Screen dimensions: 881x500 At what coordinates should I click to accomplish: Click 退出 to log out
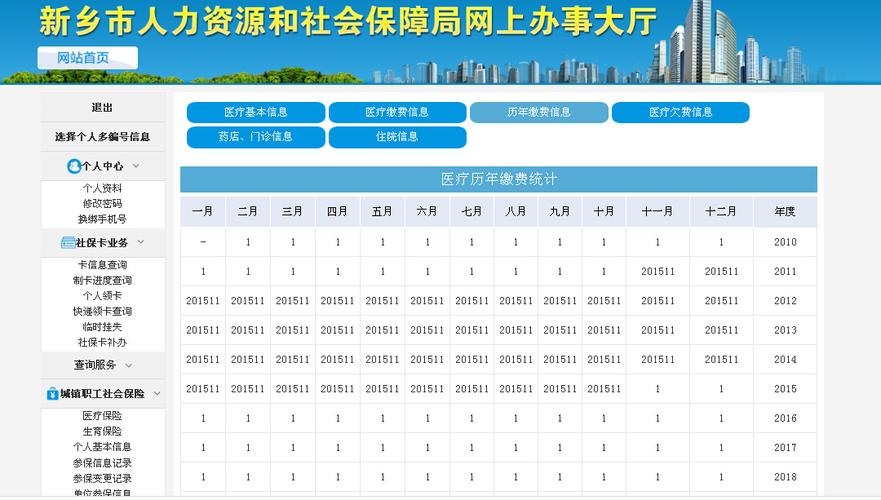102,107
